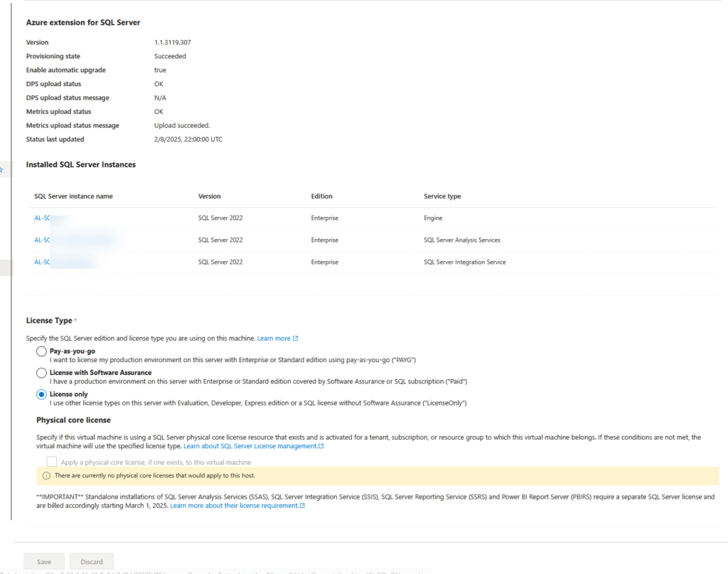728x574 pixels.
Task: Click the 'Azure extension for SQL Server' heading
Action: pyautogui.click(x=83, y=22)
